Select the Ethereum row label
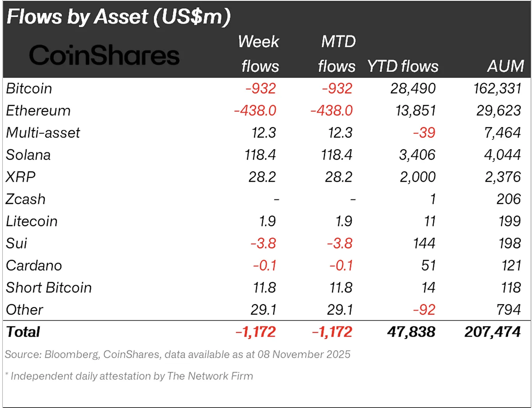532x408 pixels. coord(38,111)
